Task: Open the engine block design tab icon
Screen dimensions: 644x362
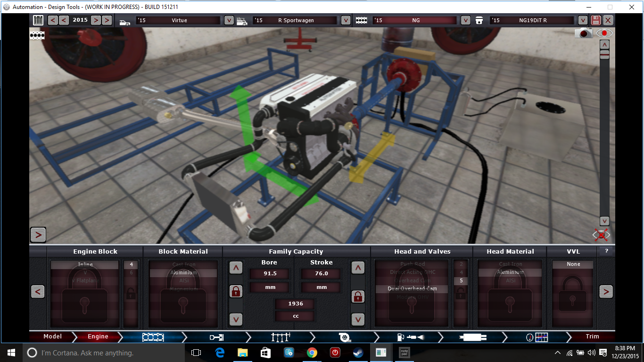Action: point(153,337)
